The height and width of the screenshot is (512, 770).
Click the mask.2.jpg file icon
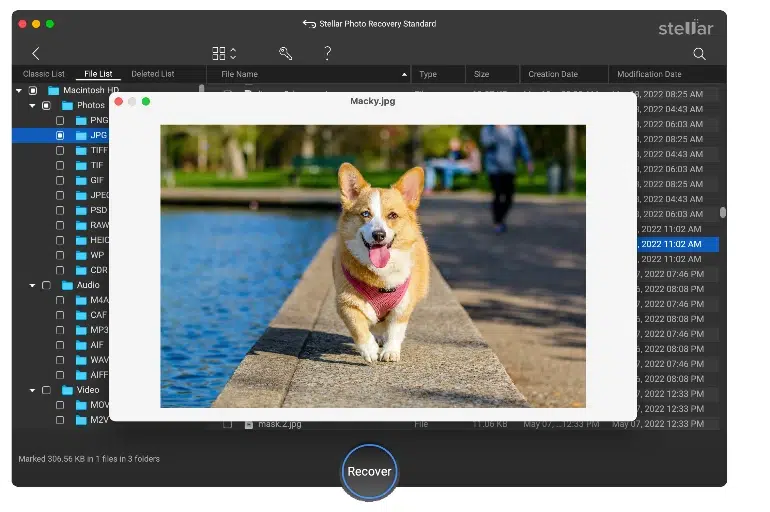[x=249, y=424]
